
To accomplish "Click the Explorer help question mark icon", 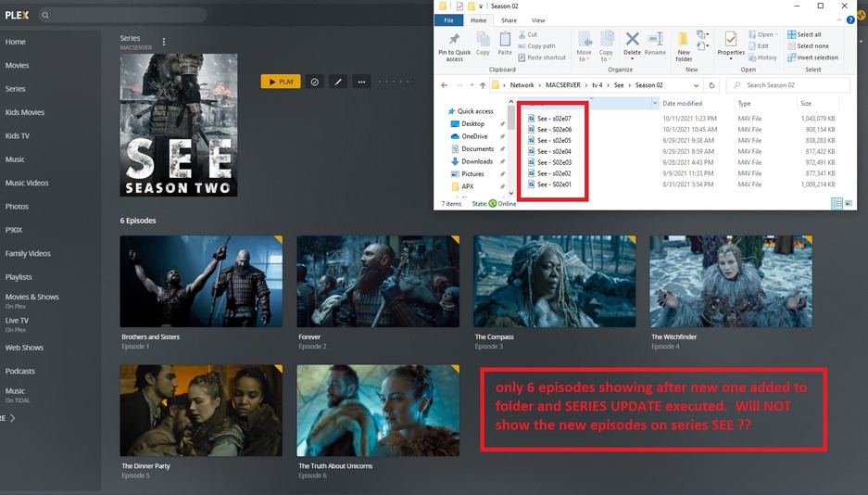I will (850, 20).
